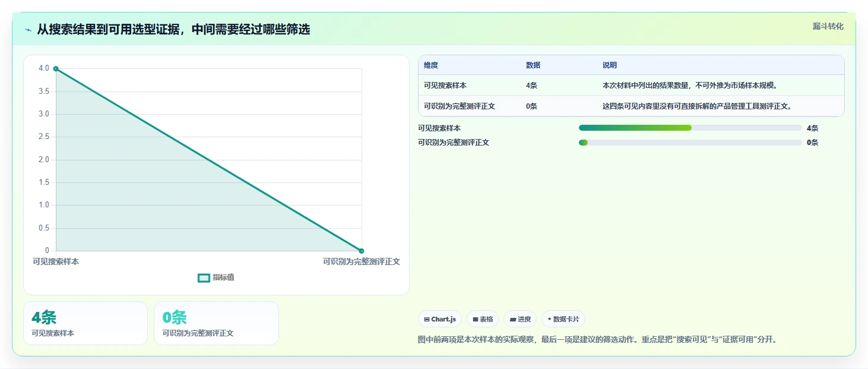Click the 0条 cell in the table
The width and height of the screenshot is (868, 369).
pyautogui.click(x=531, y=106)
